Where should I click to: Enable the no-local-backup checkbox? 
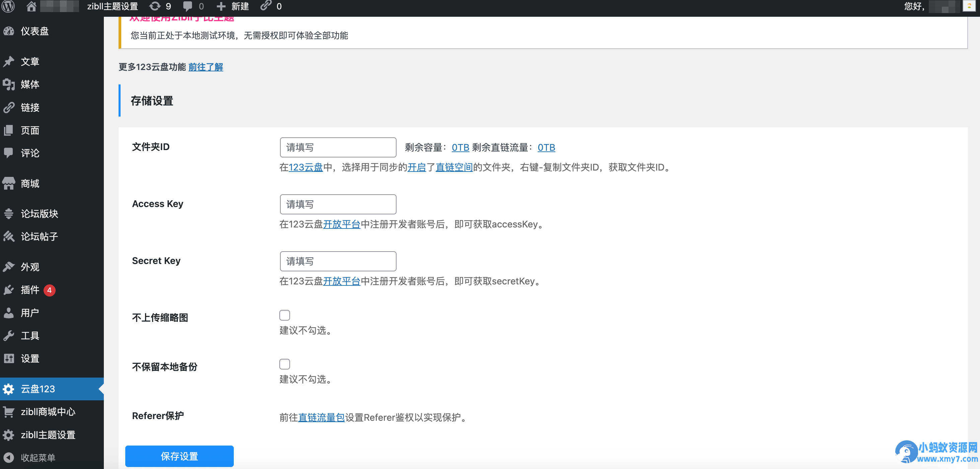[x=285, y=364]
